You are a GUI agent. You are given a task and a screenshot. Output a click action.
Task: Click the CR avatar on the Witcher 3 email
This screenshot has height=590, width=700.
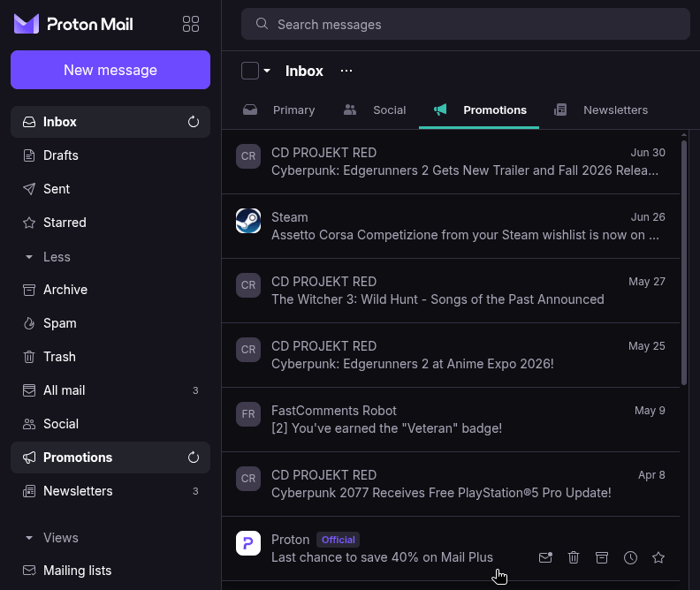tap(248, 285)
